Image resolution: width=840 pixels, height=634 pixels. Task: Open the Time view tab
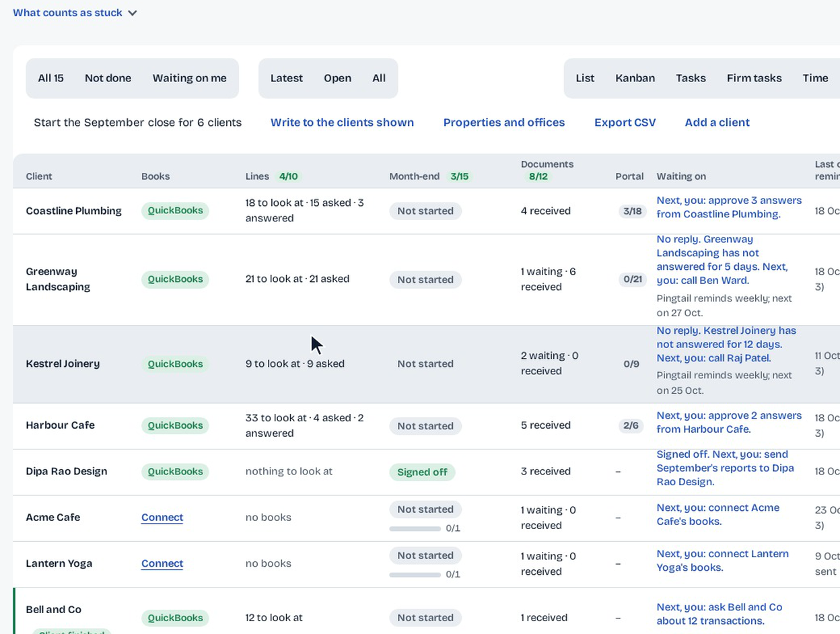click(x=815, y=78)
